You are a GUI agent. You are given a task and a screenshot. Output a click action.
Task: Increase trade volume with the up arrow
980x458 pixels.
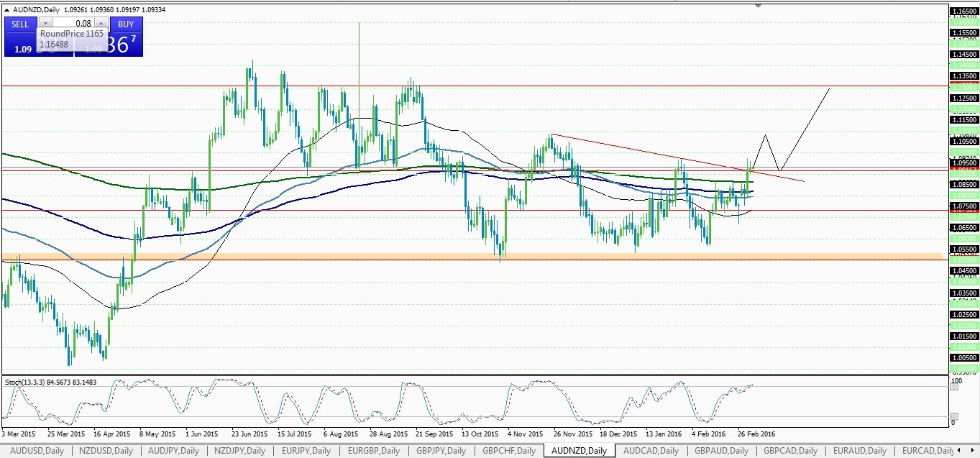point(100,24)
